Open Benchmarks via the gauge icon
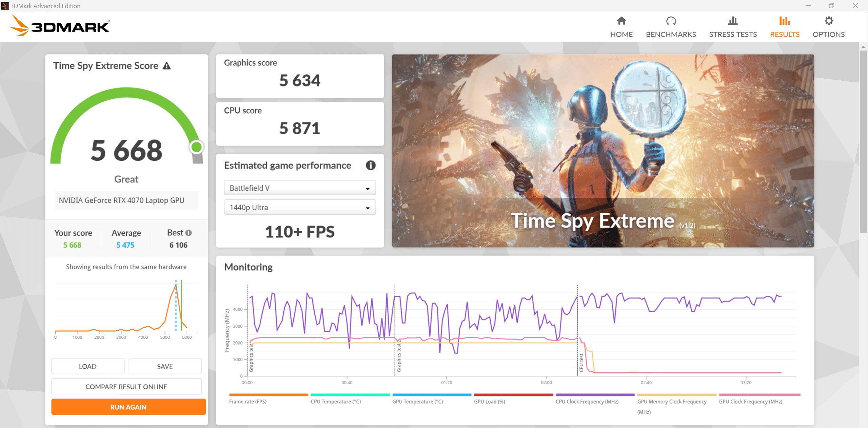The image size is (868, 428). (671, 21)
